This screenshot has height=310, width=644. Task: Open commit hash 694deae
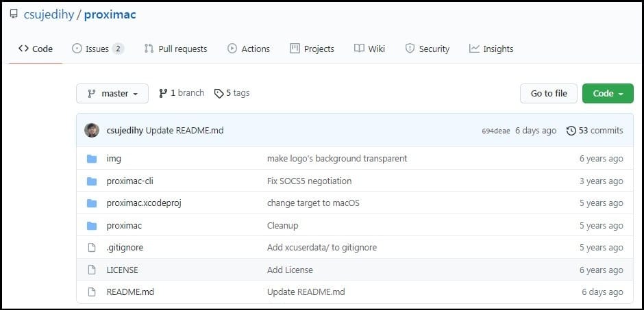[496, 131]
